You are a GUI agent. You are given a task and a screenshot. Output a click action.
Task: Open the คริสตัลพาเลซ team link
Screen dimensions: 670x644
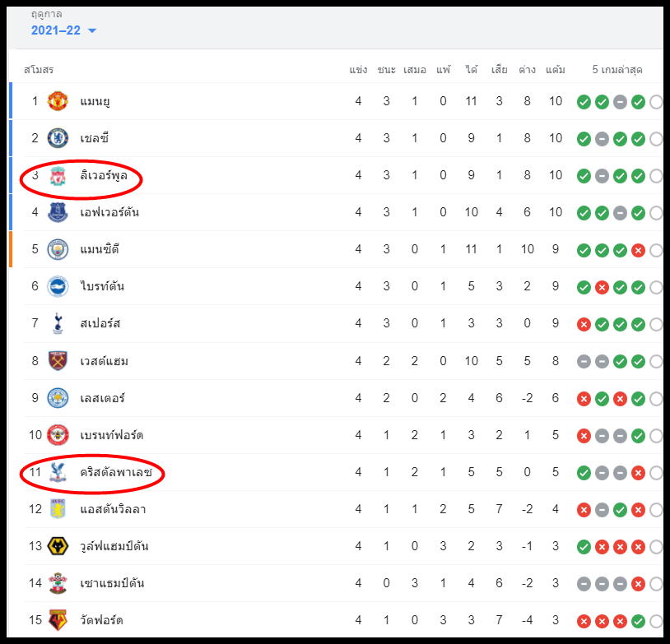pos(116,472)
